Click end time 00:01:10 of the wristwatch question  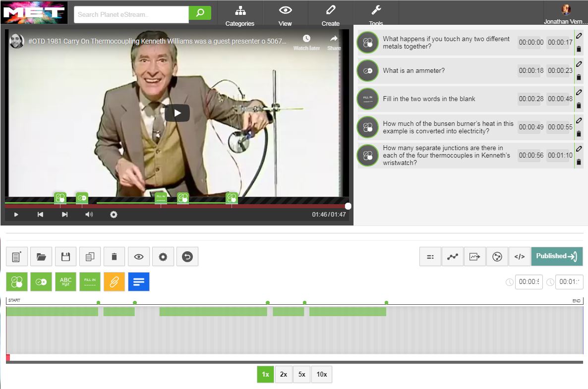click(x=560, y=155)
